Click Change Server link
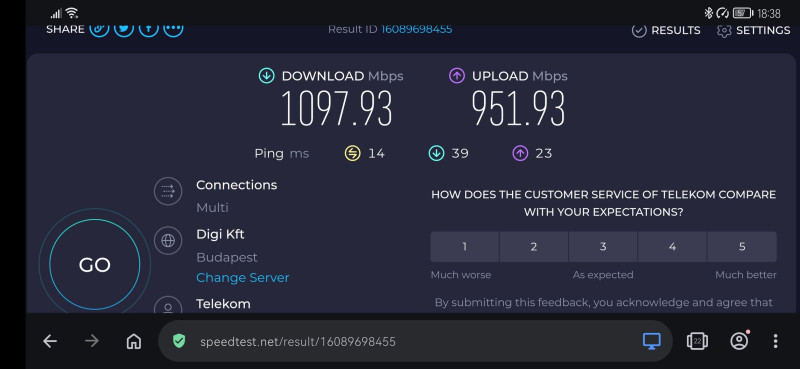The image size is (800, 369). [x=243, y=278]
